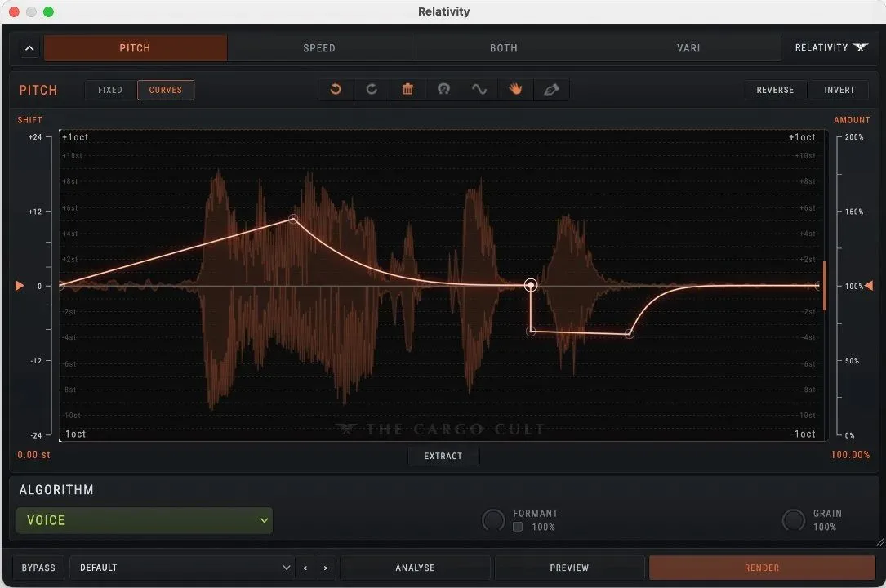
Task: Toggle the Bypass button
Action: pos(38,568)
